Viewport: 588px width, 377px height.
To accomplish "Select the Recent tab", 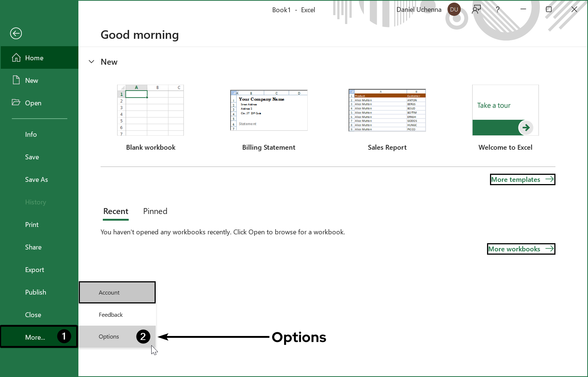I will click(x=116, y=211).
